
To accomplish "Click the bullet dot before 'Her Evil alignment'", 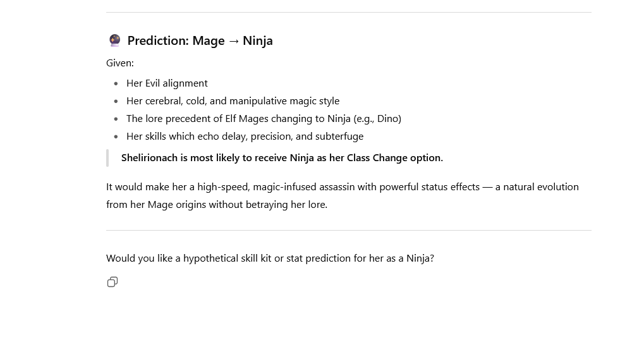I will (x=116, y=84).
